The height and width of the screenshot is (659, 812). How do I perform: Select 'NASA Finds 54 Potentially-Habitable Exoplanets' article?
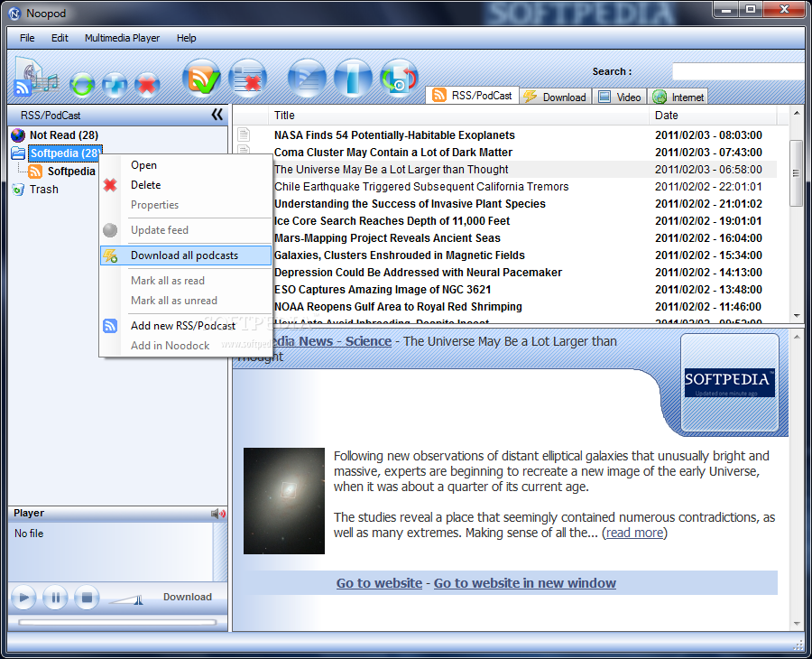(x=394, y=135)
